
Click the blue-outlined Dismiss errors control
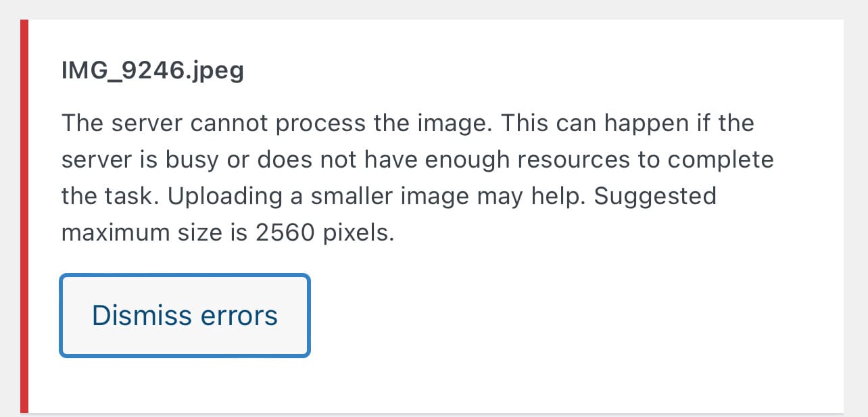185,315
